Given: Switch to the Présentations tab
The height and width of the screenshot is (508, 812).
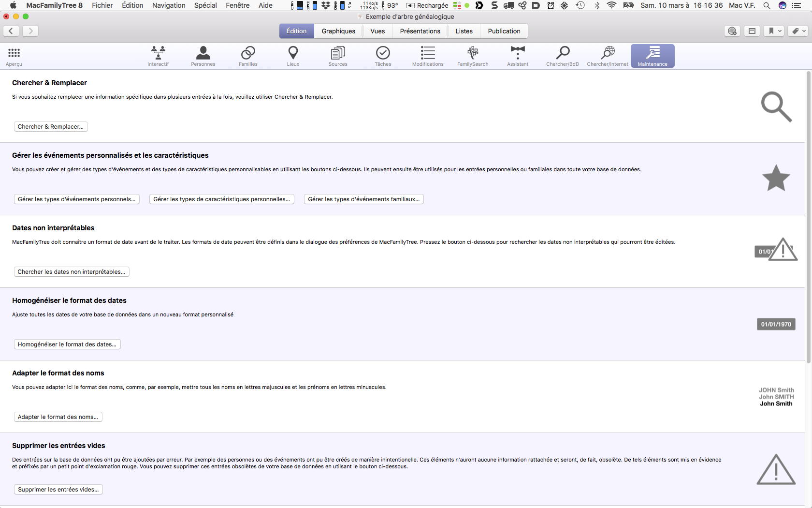Looking at the screenshot, I should tap(420, 31).
